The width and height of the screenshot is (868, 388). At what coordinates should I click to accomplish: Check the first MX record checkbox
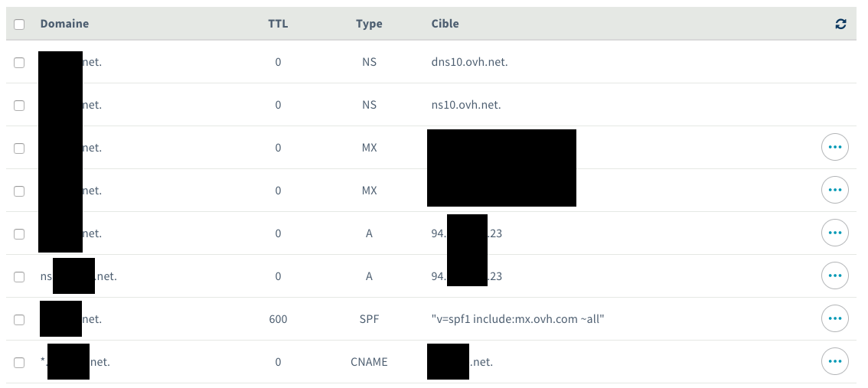click(x=19, y=148)
